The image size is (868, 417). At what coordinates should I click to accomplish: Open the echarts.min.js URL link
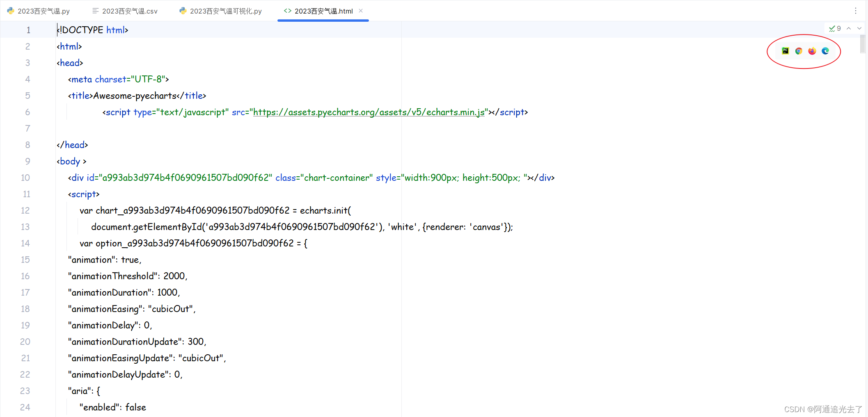point(369,112)
